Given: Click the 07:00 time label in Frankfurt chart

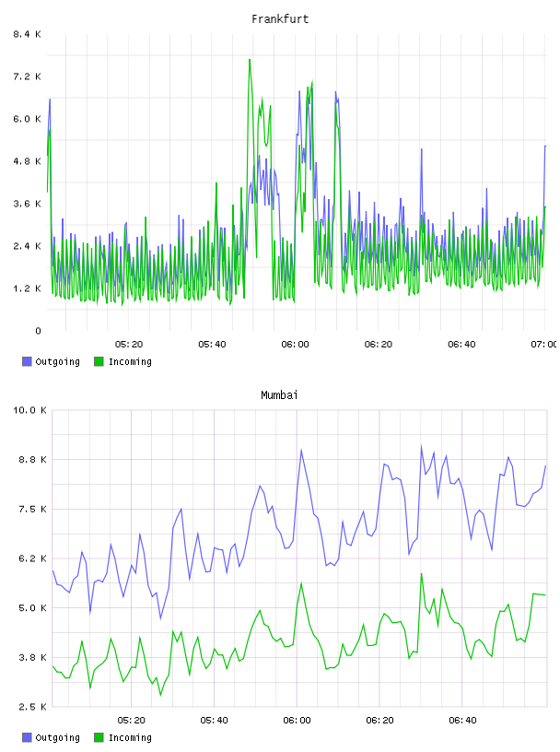Looking at the screenshot, I should 544,345.
